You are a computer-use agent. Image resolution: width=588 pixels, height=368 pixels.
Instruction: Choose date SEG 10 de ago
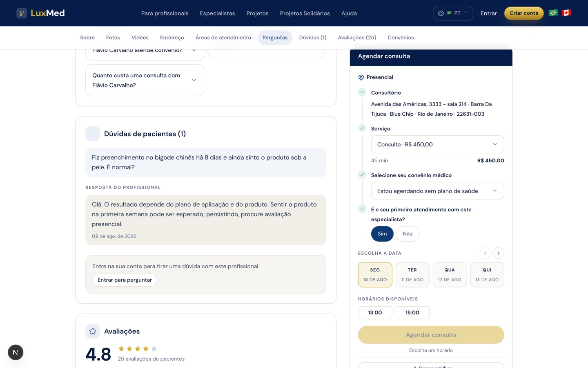click(x=375, y=275)
